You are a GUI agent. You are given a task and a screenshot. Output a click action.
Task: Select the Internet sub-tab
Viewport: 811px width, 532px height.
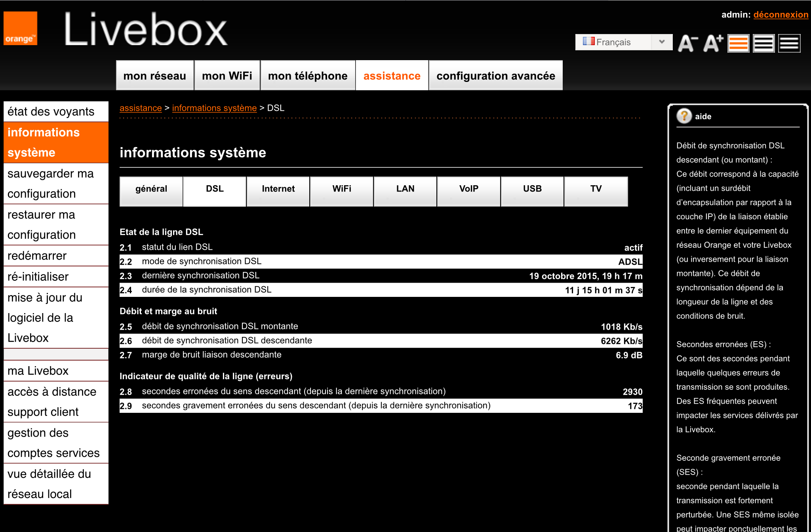pos(278,189)
